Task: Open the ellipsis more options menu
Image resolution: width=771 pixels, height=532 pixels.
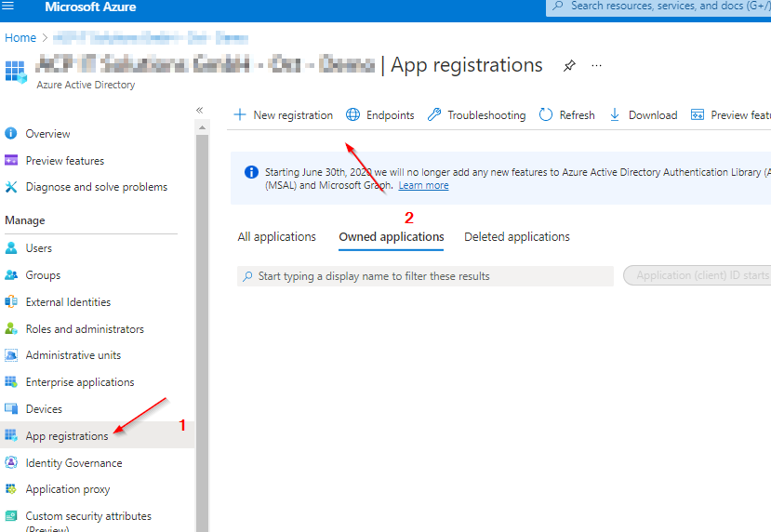Action: click(596, 65)
